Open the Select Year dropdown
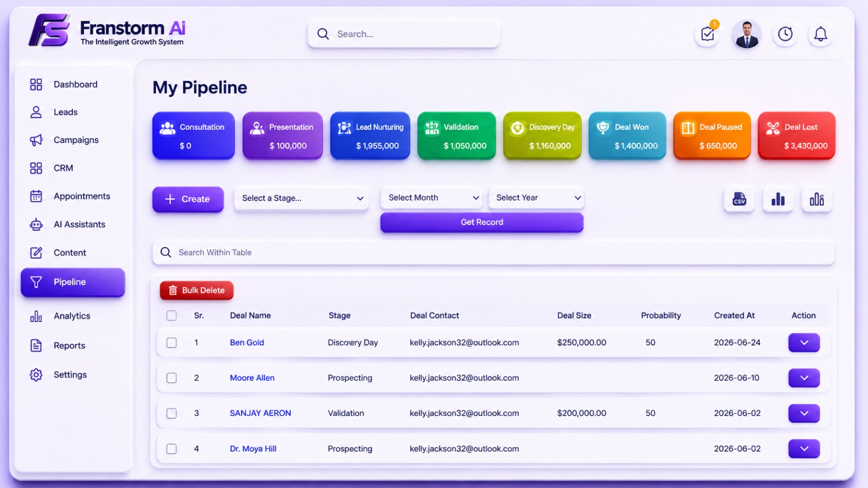This screenshot has height=488, width=868. [x=536, y=198]
